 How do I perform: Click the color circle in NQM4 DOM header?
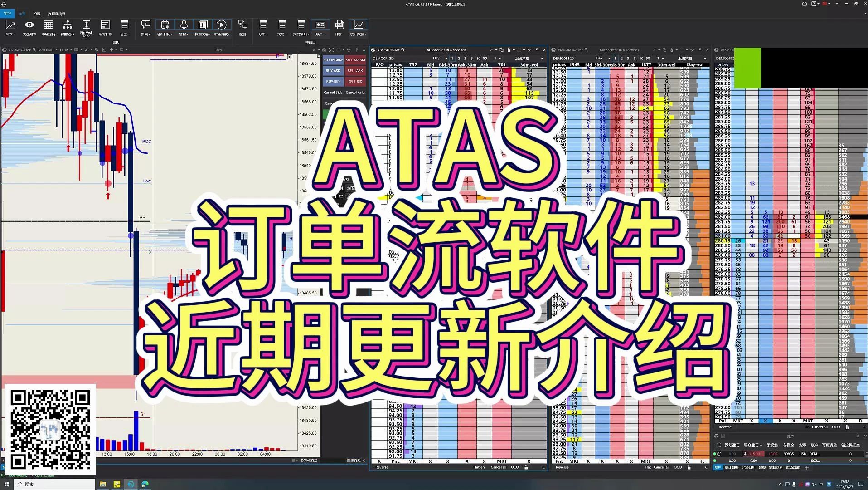click(x=519, y=50)
